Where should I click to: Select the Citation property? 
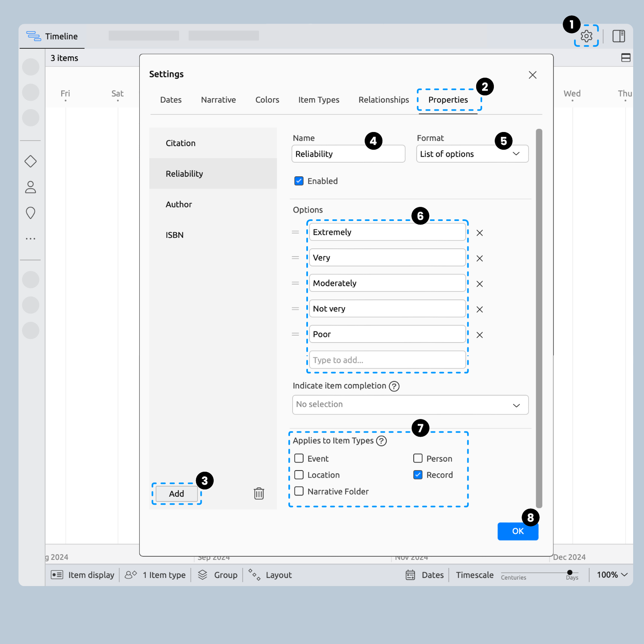tap(213, 143)
